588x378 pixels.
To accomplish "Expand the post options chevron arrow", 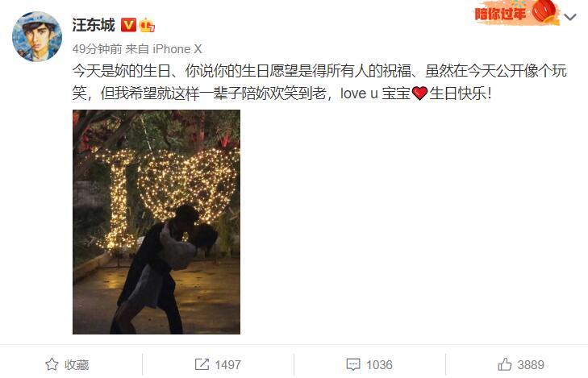I will pos(570,17).
